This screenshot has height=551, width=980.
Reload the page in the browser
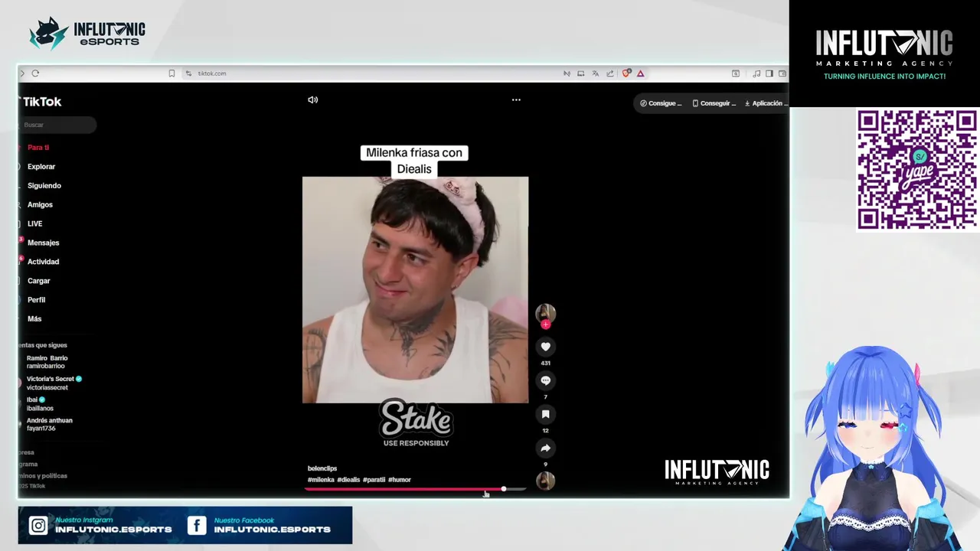tap(35, 73)
